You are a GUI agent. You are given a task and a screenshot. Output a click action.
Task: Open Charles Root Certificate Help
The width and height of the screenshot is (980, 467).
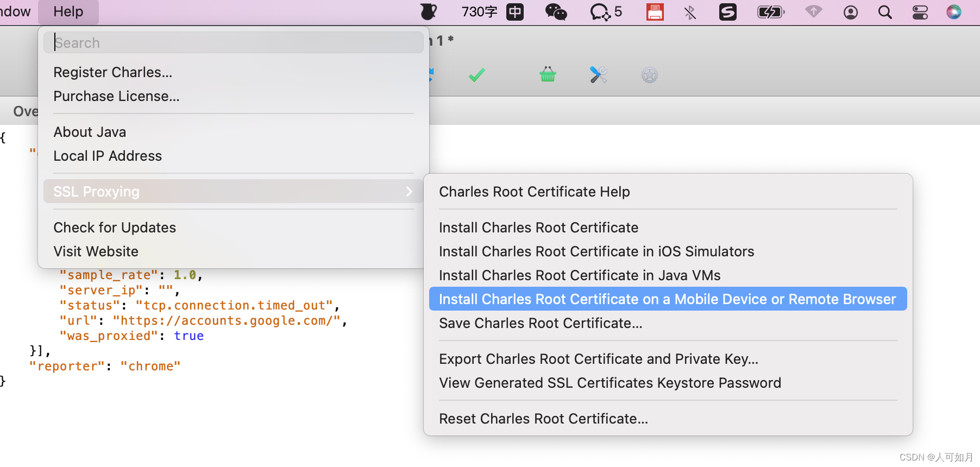pyautogui.click(x=535, y=192)
